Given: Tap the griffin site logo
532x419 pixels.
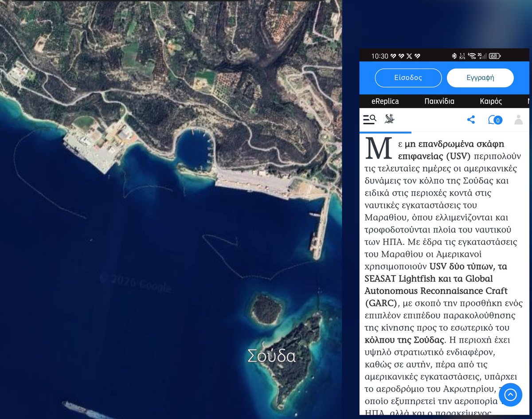Looking at the screenshot, I should (390, 119).
